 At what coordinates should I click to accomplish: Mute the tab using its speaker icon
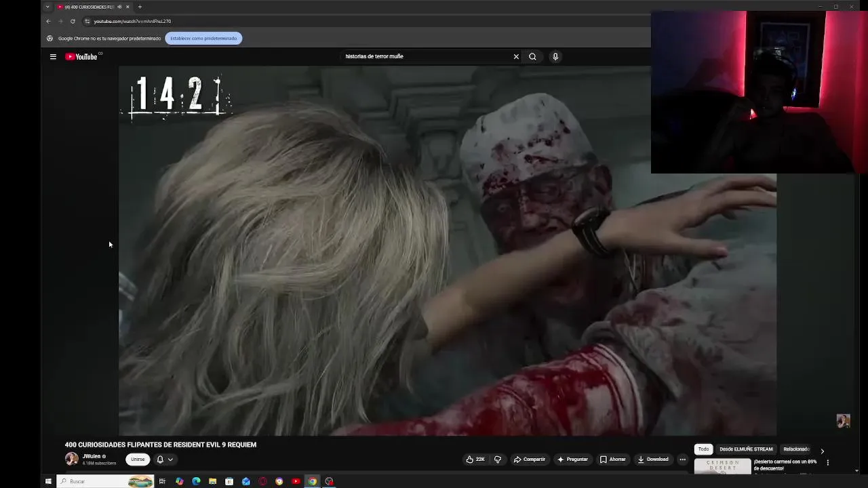pos(120,7)
